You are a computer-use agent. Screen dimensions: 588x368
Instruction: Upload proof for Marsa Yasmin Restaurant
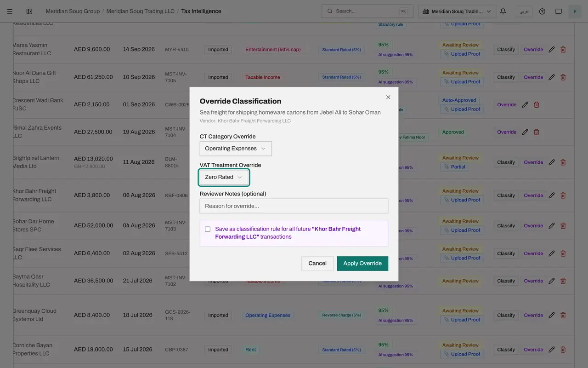click(x=462, y=54)
